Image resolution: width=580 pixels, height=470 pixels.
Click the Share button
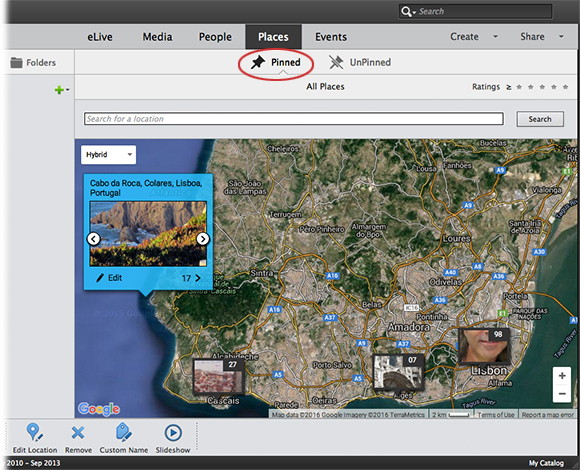(x=532, y=37)
